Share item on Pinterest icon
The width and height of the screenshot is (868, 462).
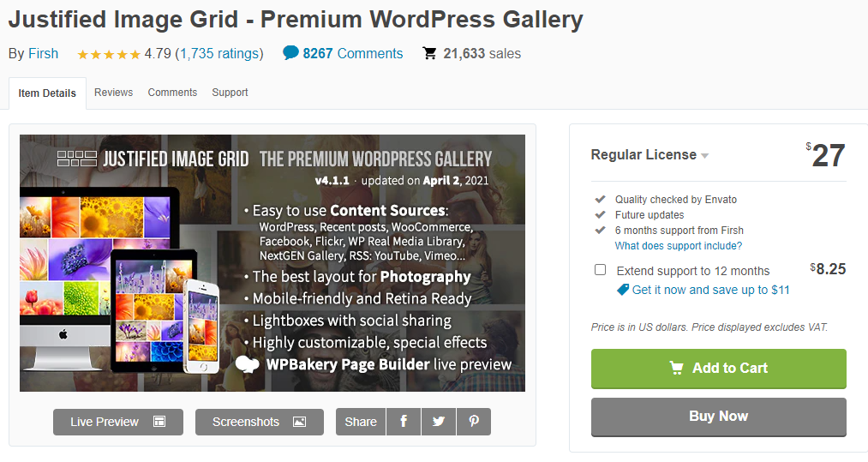point(474,422)
